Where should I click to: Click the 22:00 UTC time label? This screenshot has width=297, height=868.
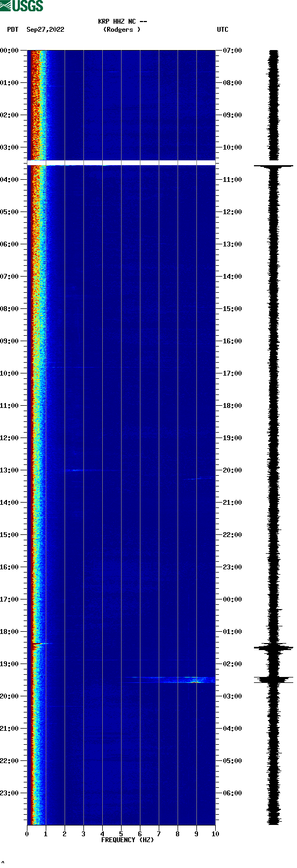click(x=232, y=535)
